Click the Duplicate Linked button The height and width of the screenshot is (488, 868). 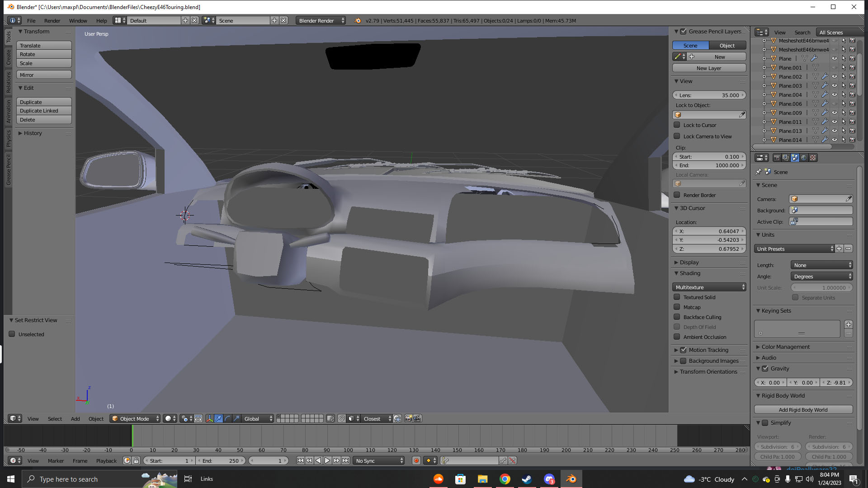[44, 111]
